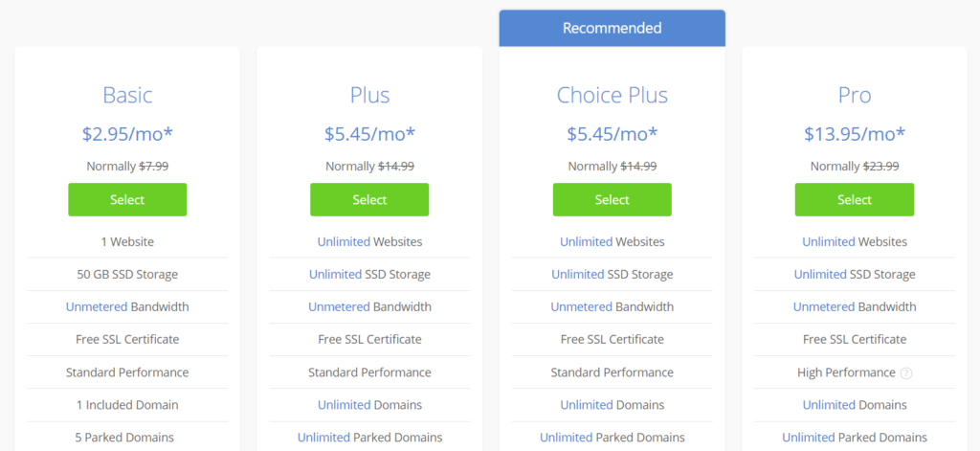980x451 pixels.
Task: Click Unmetered link in Basic plan Bandwidth
Action: (x=97, y=307)
